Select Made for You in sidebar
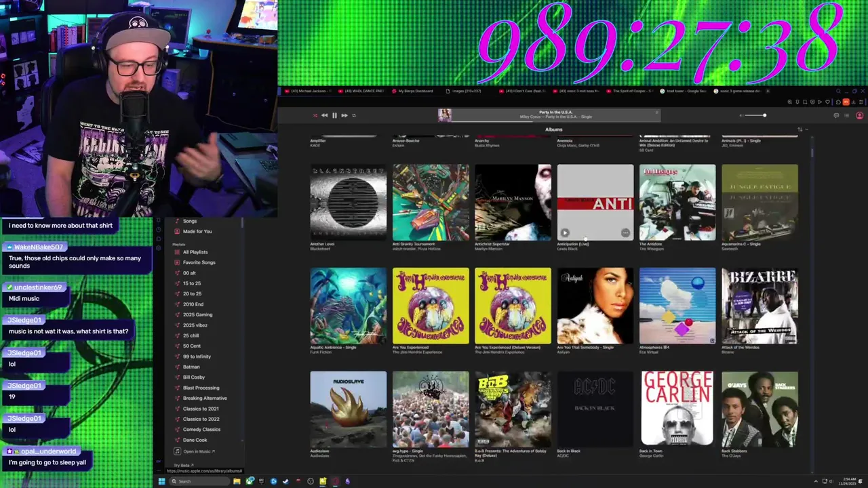Screen dimensions: 868x488 click(x=197, y=231)
